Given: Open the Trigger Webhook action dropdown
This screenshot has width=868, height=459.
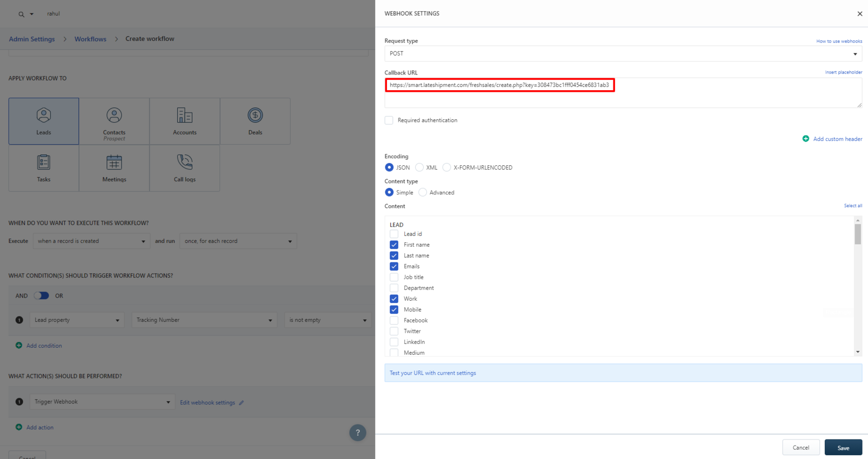Looking at the screenshot, I should (102, 402).
